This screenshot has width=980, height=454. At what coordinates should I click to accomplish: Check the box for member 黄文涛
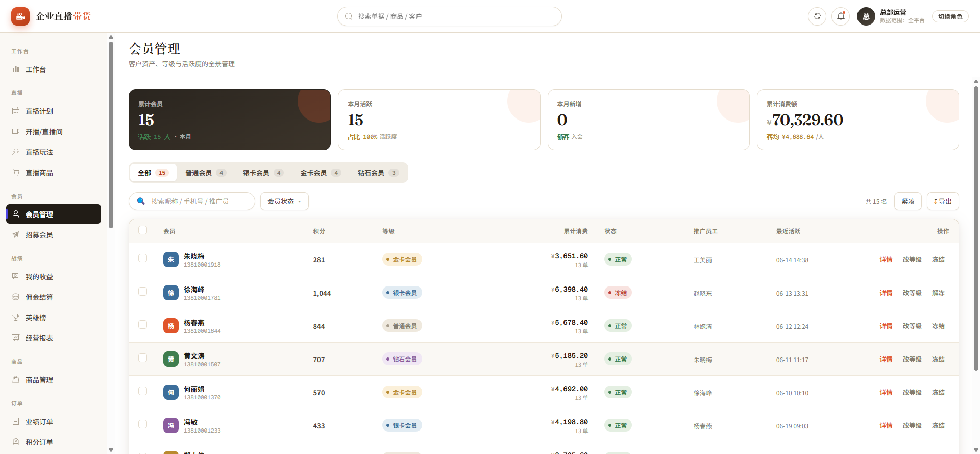143,358
